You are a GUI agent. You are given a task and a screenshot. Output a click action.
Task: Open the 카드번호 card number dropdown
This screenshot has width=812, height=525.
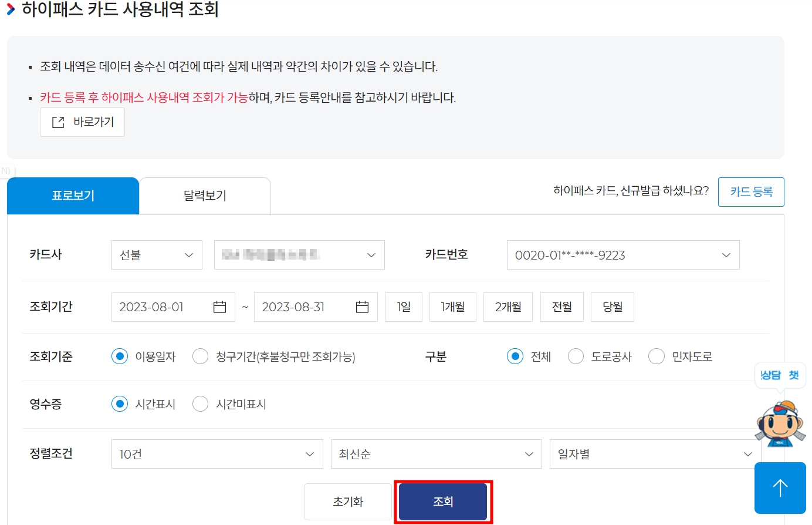623,255
